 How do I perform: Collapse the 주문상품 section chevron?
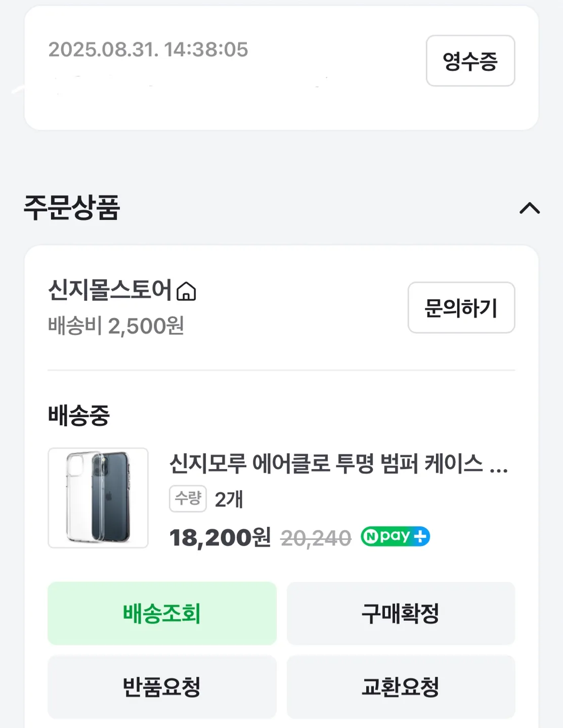click(530, 208)
